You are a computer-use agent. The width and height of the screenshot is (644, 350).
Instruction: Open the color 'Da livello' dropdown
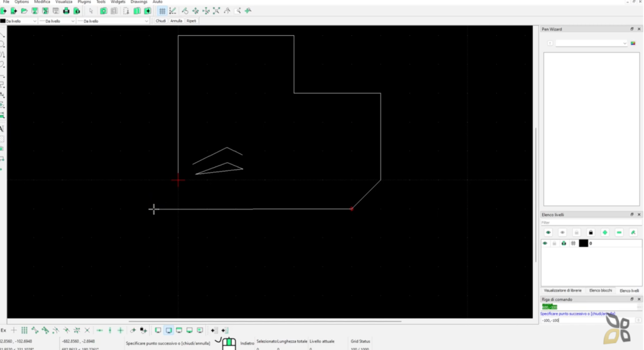[19, 21]
